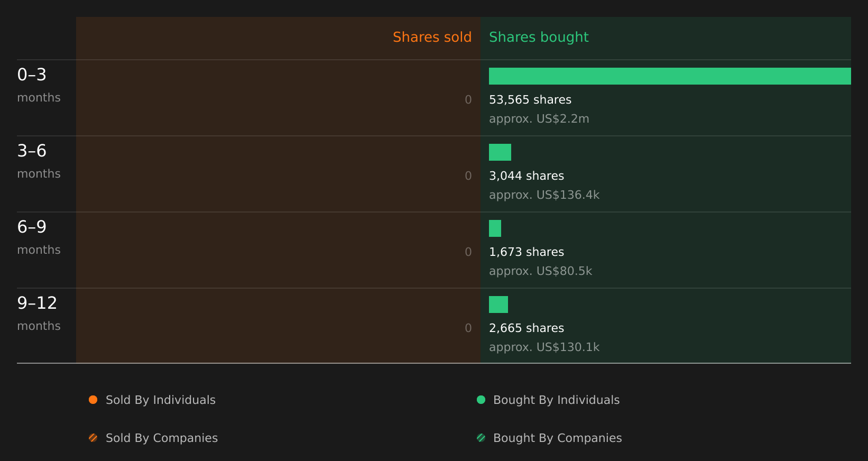This screenshot has height=461, width=868.
Task: Click the Shares sold column header
Action: pos(432,37)
